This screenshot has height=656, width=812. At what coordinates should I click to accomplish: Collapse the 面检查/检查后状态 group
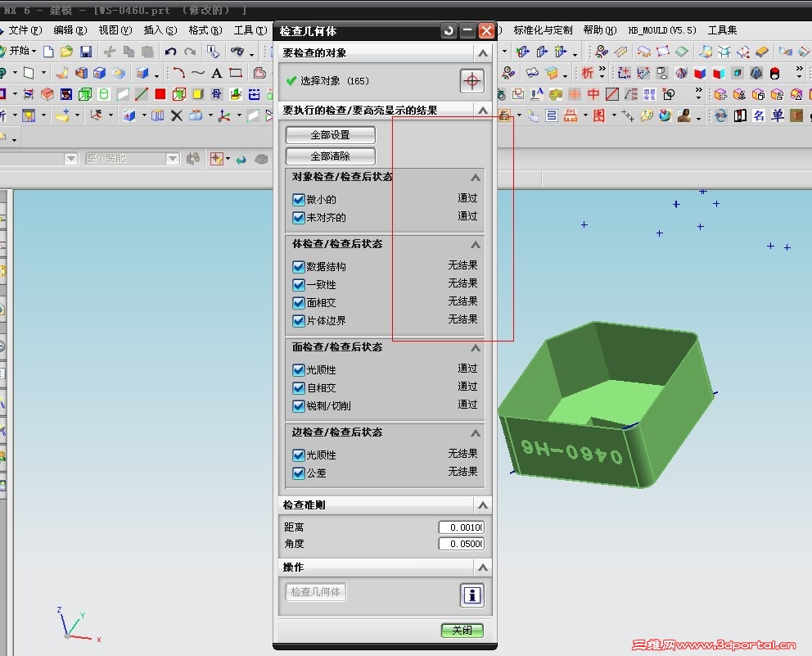476,348
